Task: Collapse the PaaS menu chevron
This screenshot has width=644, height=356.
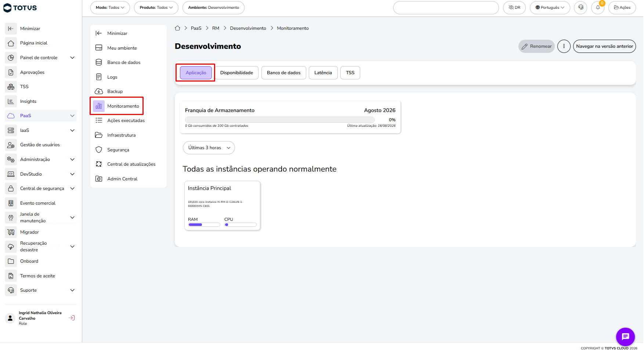Action: pos(72,116)
